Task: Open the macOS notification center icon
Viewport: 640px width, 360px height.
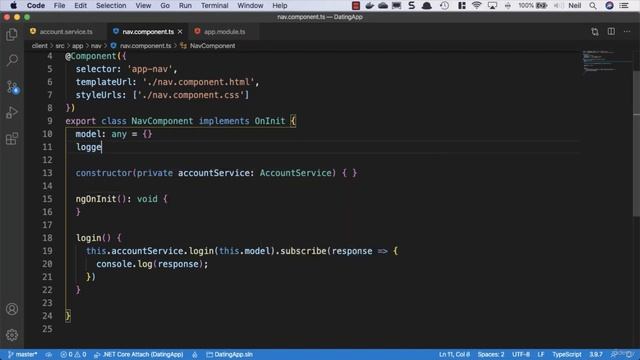Action: pyautogui.click(x=624, y=6)
